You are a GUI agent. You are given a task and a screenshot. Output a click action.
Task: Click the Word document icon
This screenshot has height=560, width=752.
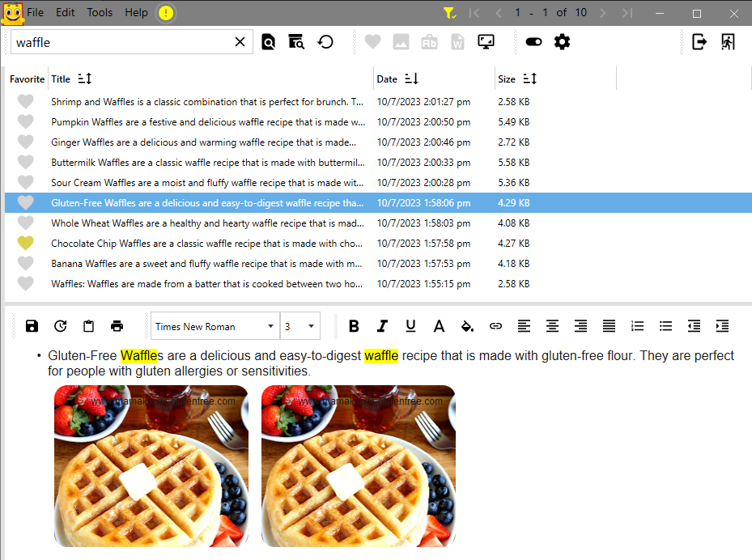(x=457, y=42)
